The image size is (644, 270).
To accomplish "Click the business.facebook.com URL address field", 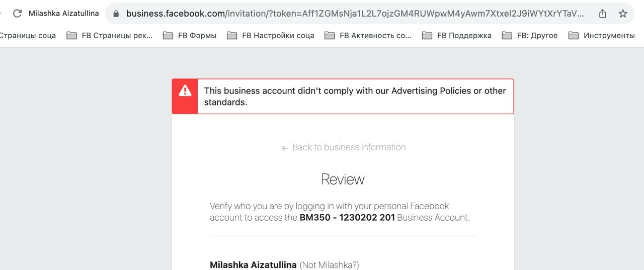I will [x=352, y=14].
